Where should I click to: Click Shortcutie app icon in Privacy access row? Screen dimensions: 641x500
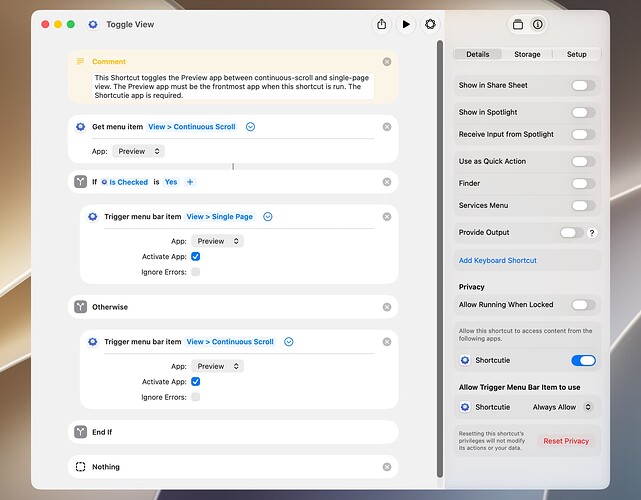(465, 360)
